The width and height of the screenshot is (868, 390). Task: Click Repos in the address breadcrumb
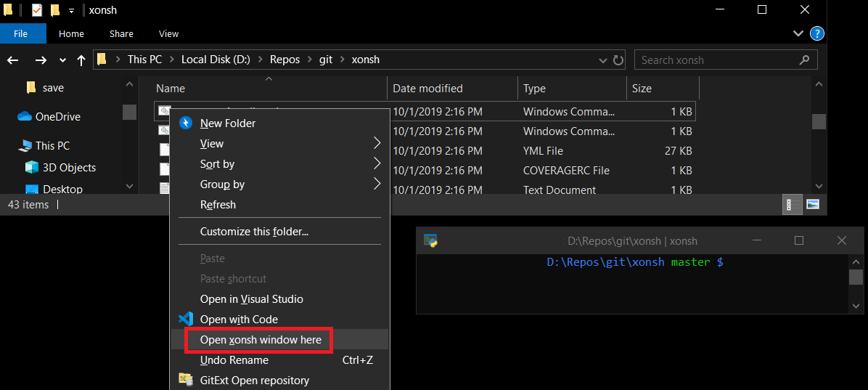tap(284, 60)
